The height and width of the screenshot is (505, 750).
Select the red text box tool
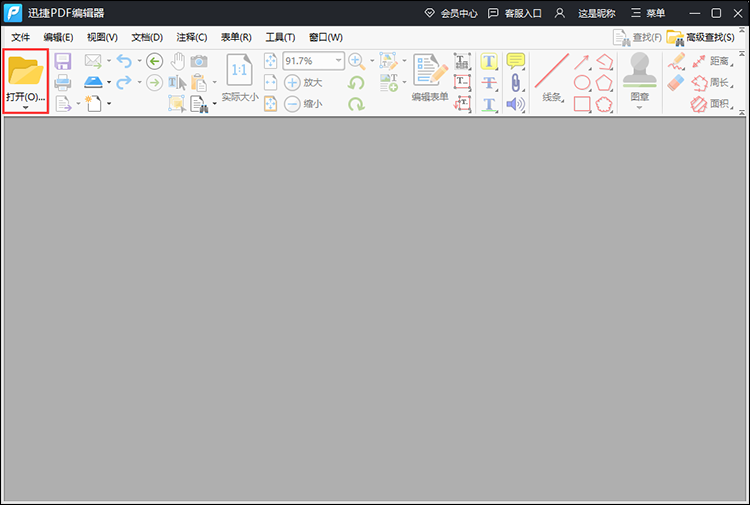point(462,82)
